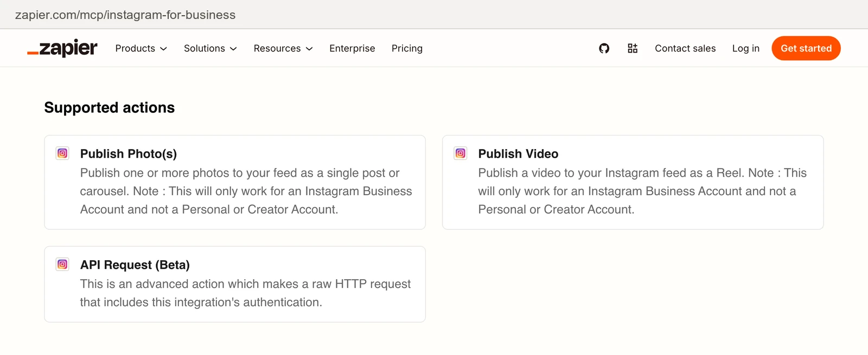Screen dimensions: 868x355
Task: Click the Get started button
Action: pyautogui.click(x=806, y=48)
